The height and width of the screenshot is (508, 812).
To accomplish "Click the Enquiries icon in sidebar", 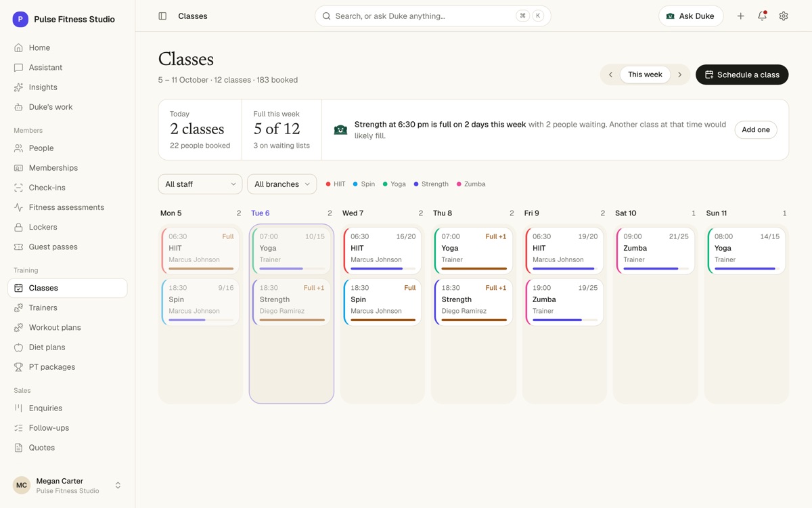I will [18, 408].
